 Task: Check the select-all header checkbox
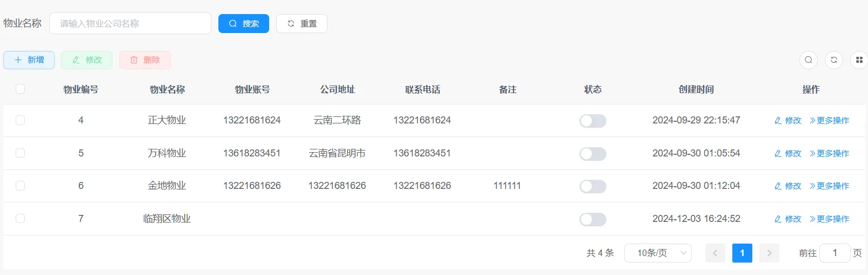21,89
